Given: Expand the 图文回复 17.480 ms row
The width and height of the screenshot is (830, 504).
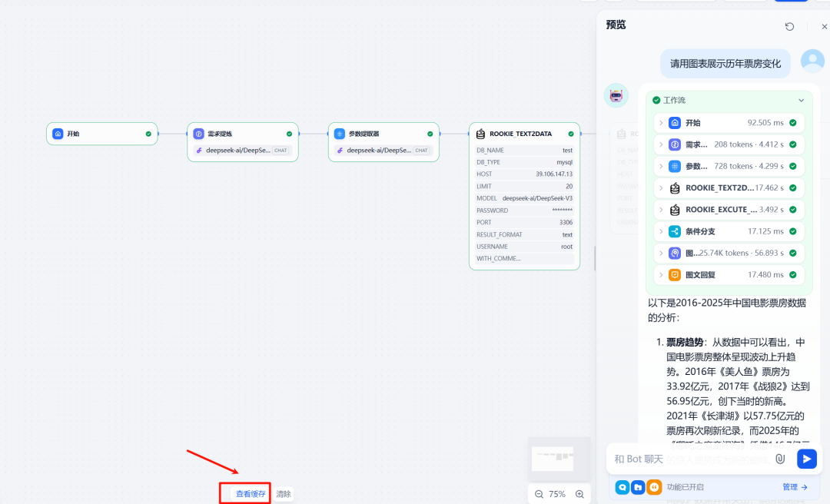Looking at the screenshot, I should click(661, 275).
